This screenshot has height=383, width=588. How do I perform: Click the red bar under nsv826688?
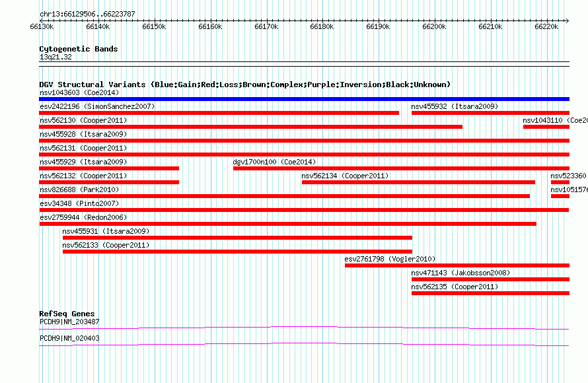click(x=284, y=196)
